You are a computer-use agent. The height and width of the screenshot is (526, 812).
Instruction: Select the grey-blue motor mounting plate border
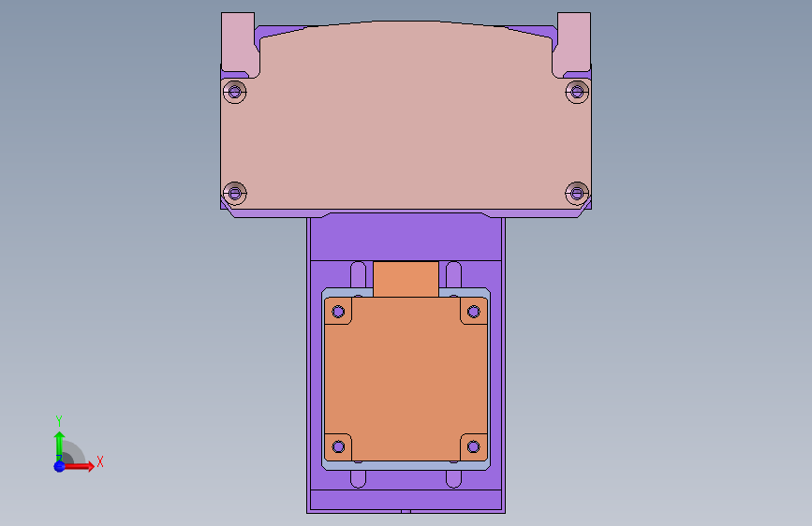coord(406,465)
